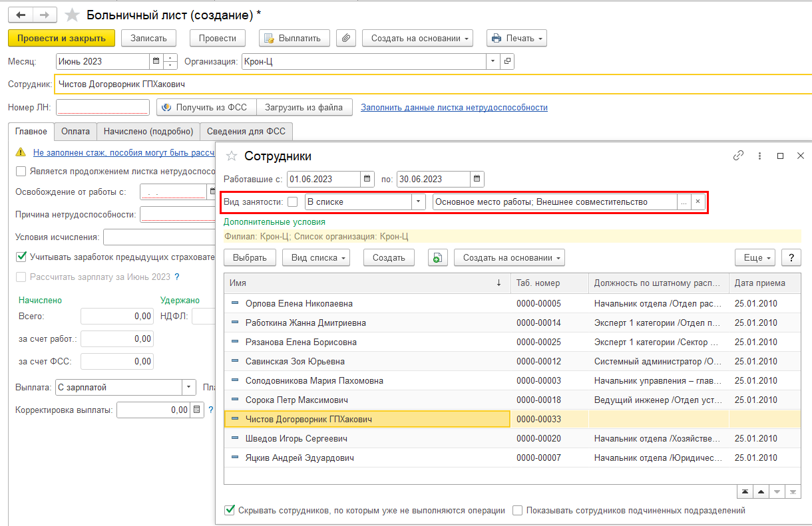This screenshot has height=526, width=812.
Task: Open calendar for date 30.06.2023
Action: (477, 179)
